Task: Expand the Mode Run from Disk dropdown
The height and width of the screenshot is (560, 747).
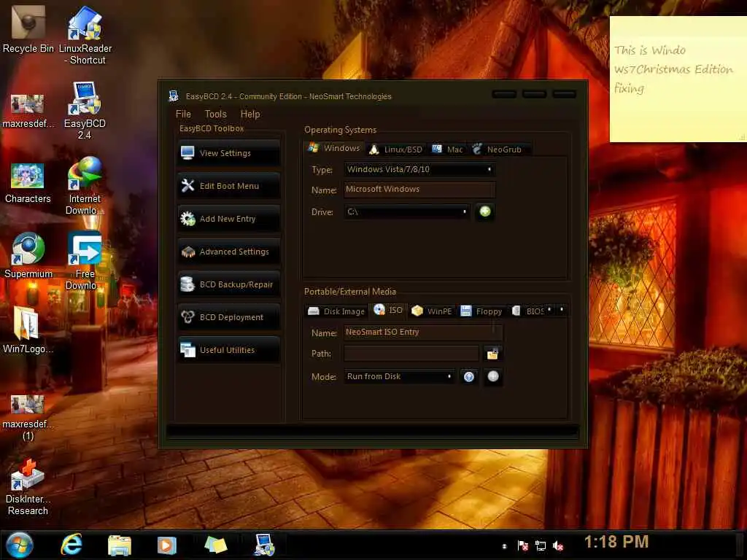Action: (399, 376)
